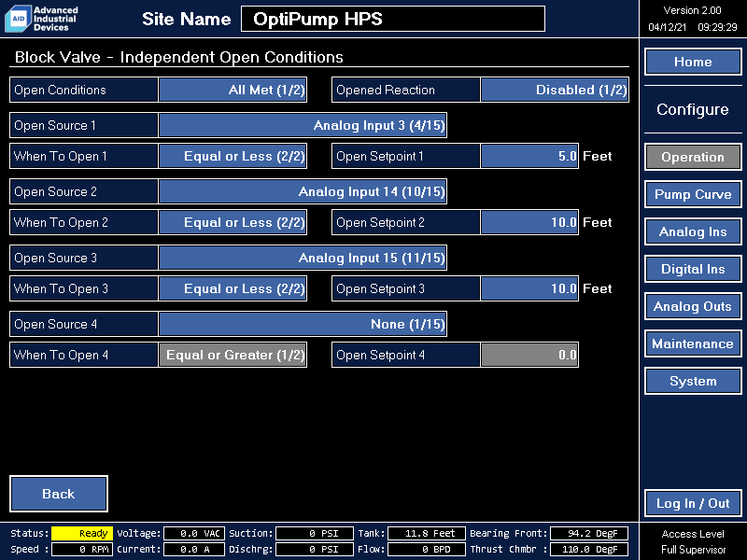The width and height of the screenshot is (747, 560).
Task: Toggle When To Open 1 comparison
Action: pos(233,156)
